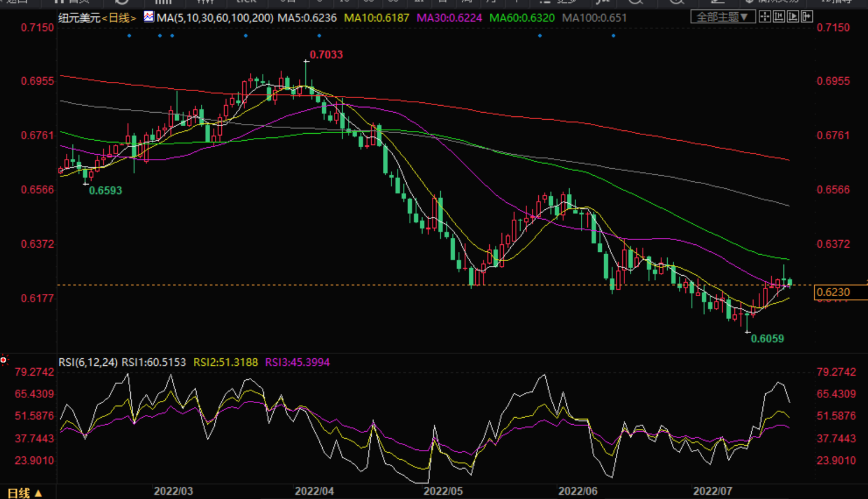Viewport: 868px width, 499px height.
Task: Click the <日线> period label in chart title
Action: [119, 18]
